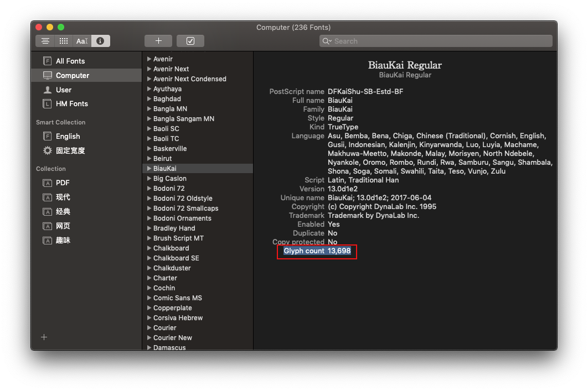Image resolution: width=588 pixels, height=391 pixels.
Task: Expand the Bangla MN family
Action: pyautogui.click(x=149, y=108)
